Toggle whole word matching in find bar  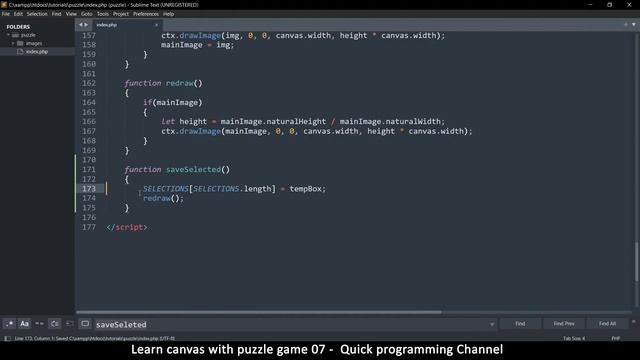pos(40,324)
